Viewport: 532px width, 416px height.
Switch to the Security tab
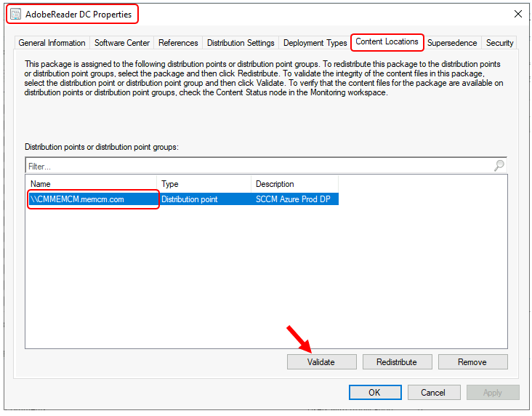click(499, 43)
